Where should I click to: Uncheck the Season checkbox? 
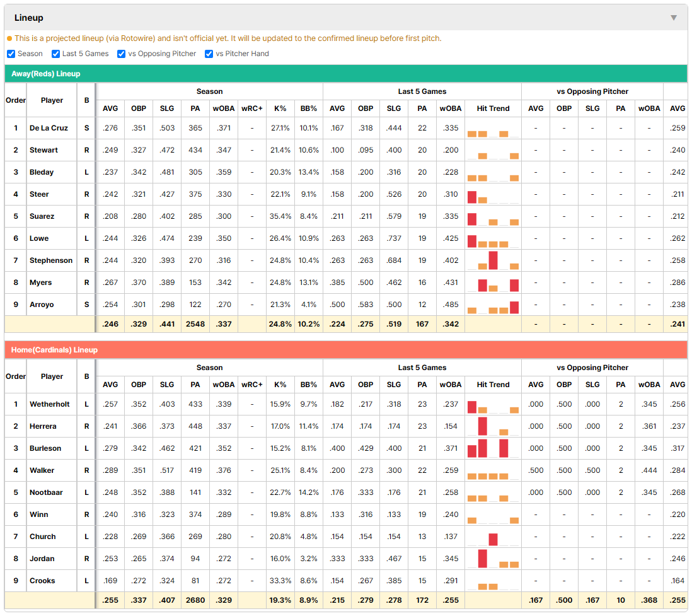point(11,54)
